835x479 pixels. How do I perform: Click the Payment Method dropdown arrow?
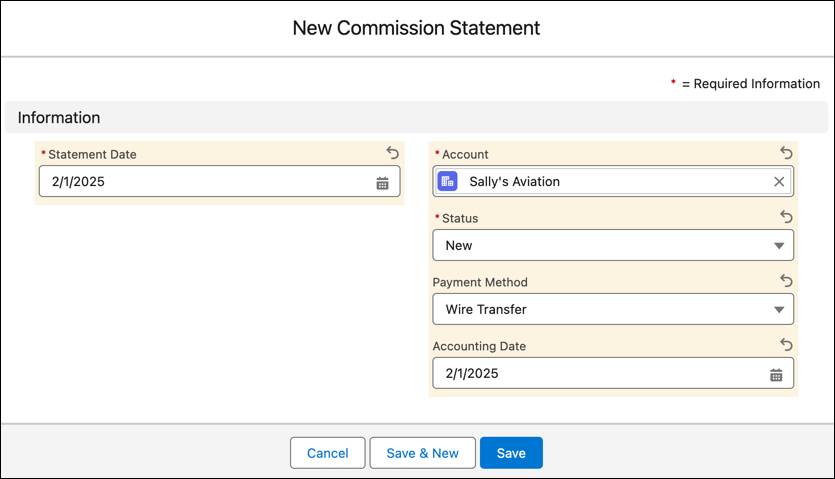(x=779, y=310)
